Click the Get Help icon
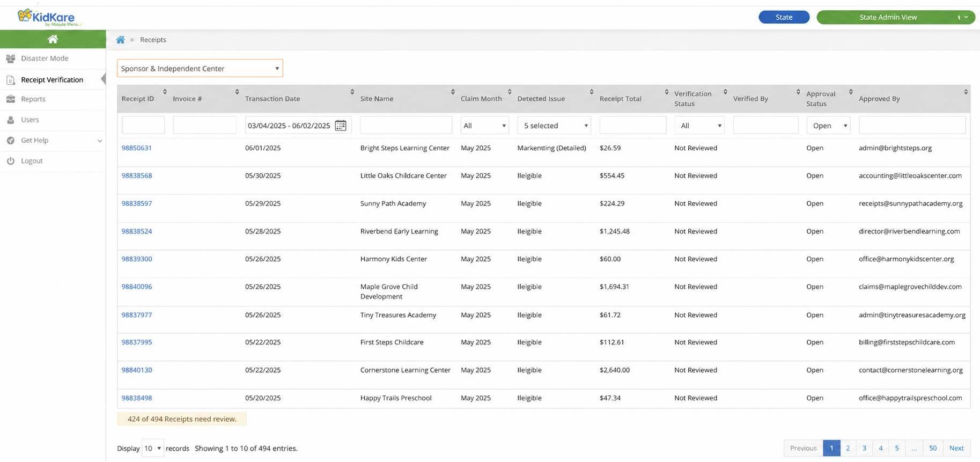This screenshot has height=462, width=980. click(x=11, y=141)
